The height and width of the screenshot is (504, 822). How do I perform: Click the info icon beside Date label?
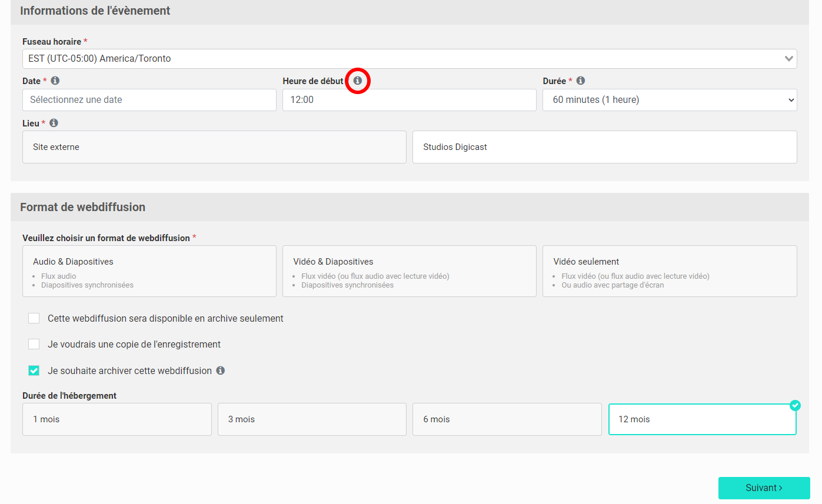pos(55,81)
